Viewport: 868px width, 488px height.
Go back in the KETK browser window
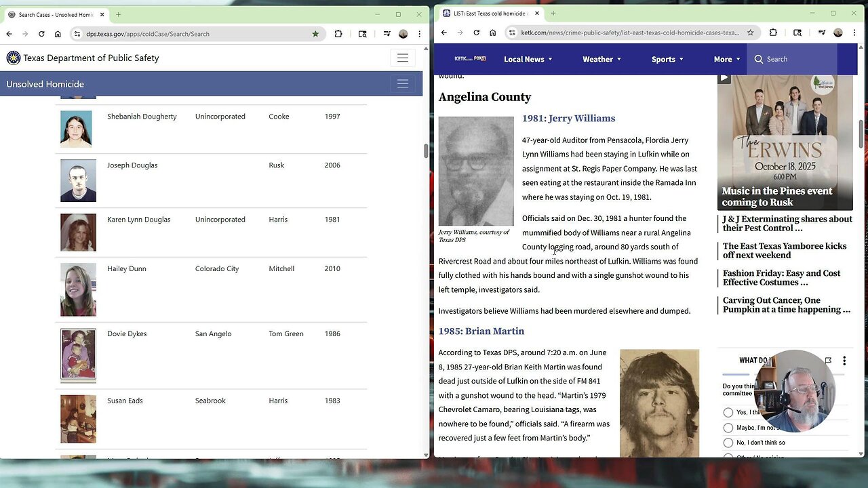[444, 33]
